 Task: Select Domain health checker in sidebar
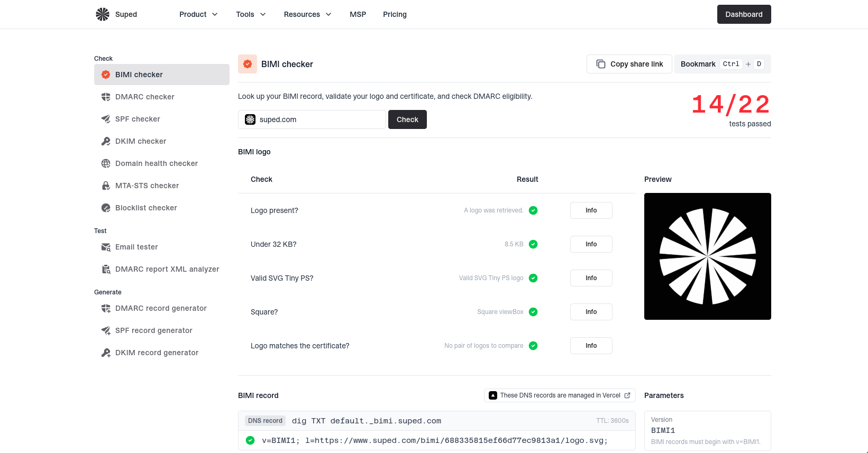click(162, 163)
